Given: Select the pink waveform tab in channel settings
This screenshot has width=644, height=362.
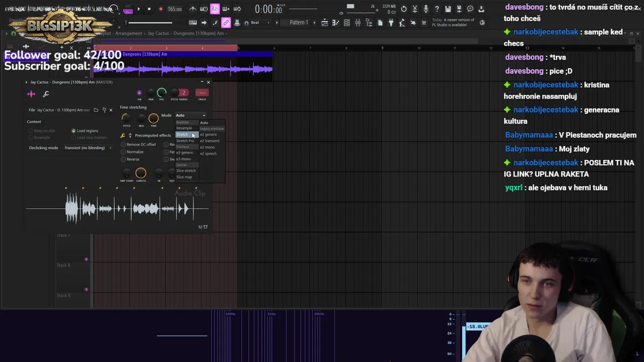Looking at the screenshot, I should click(x=31, y=94).
